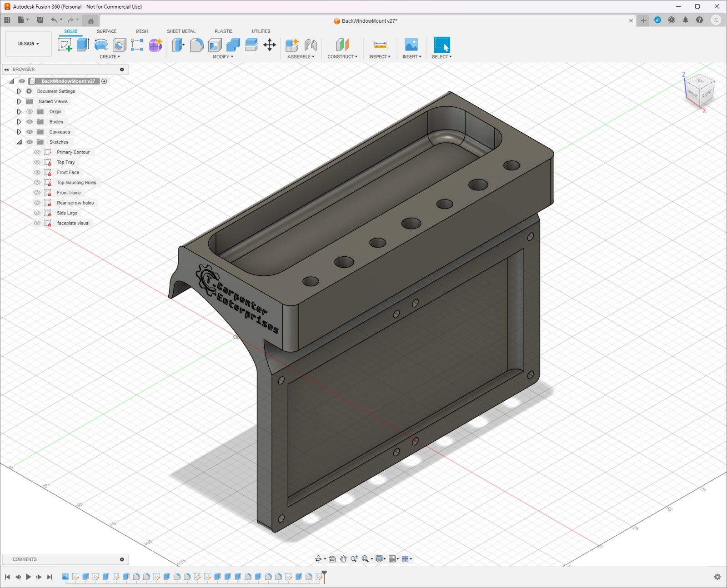Play the timeline

[x=28, y=577]
